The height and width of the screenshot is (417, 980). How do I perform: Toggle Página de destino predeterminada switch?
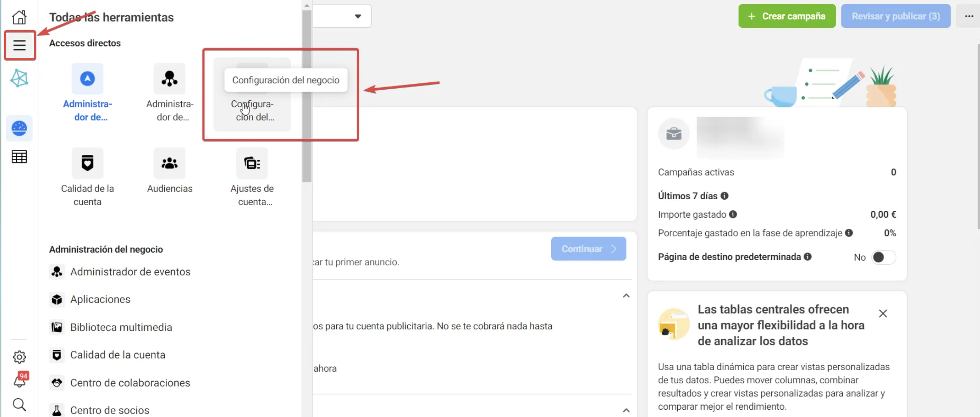(883, 257)
